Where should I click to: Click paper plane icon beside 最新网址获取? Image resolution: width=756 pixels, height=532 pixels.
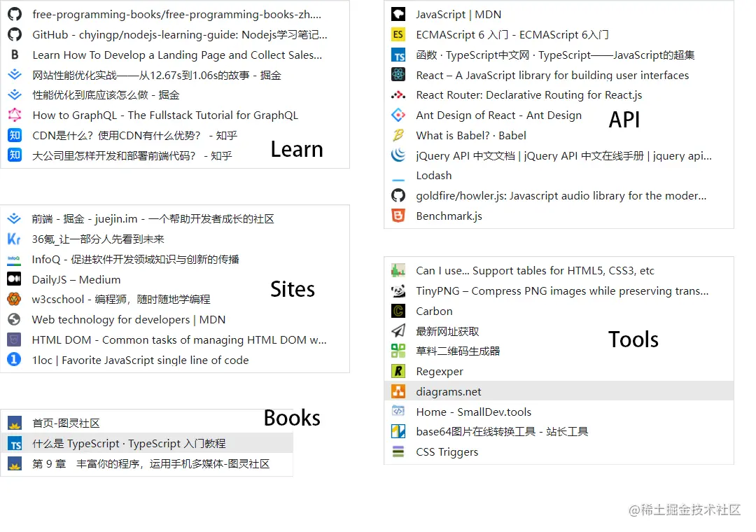coord(398,331)
